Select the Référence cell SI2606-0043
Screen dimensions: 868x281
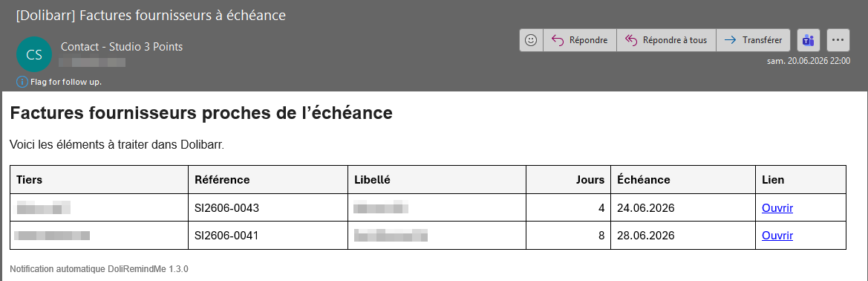[x=269, y=208]
